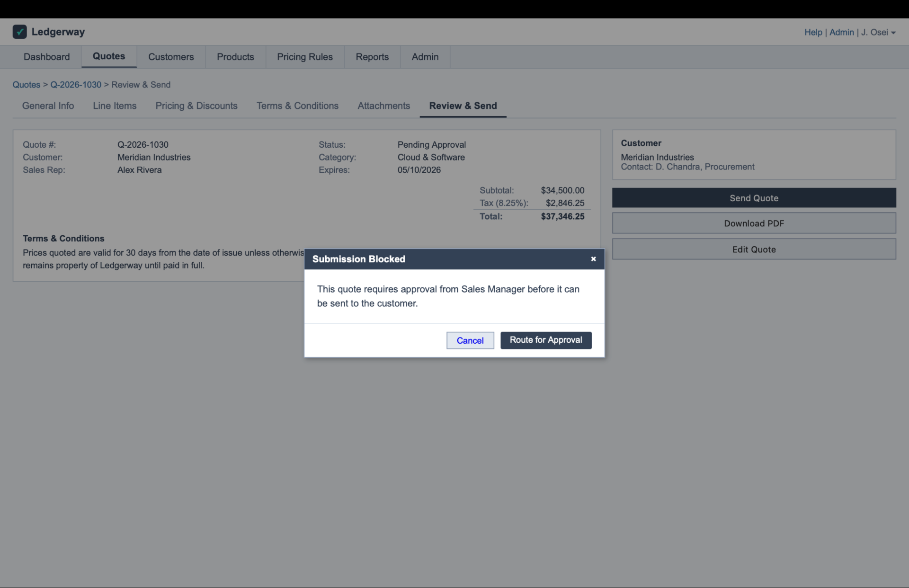The width and height of the screenshot is (909, 588).
Task: Click the Admin link in header
Action: point(842,32)
